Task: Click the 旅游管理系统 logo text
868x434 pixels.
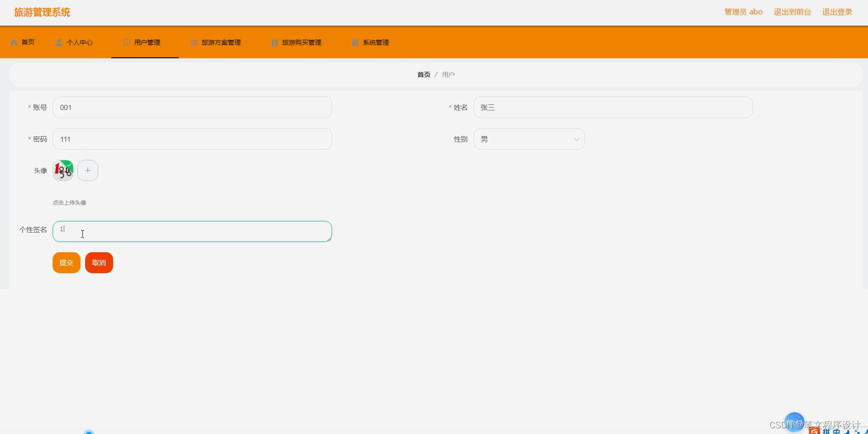Action: tap(42, 12)
